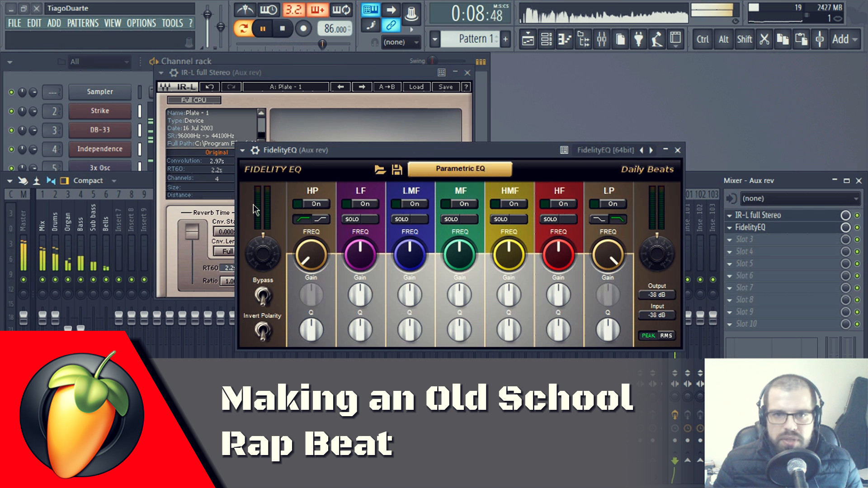Viewport: 868px width, 488px height.
Task: Click the cut scissors icon in toolbar
Action: click(x=764, y=39)
